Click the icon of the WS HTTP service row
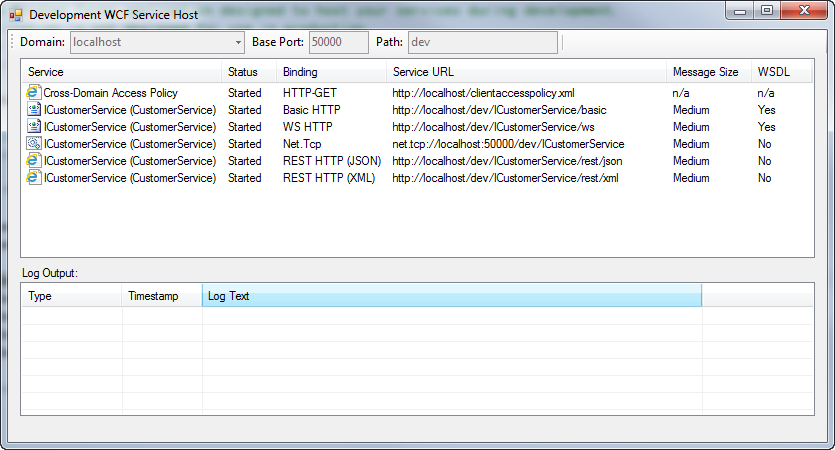The width and height of the screenshot is (835, 450). (x=34, y=127)
